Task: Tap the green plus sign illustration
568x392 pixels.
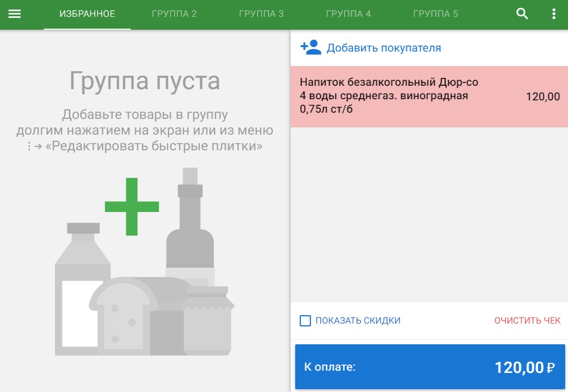Action: [x=132, y=206]
